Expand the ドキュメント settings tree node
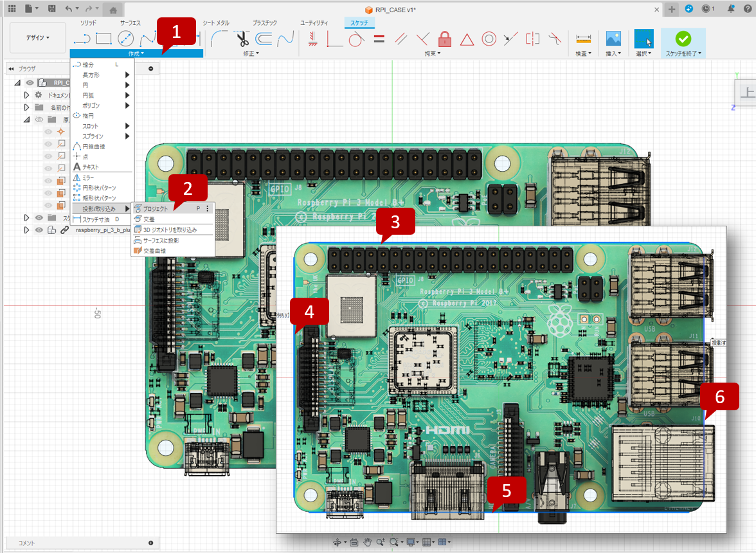This screenshot has width=756, height=553. click(26, 95)
